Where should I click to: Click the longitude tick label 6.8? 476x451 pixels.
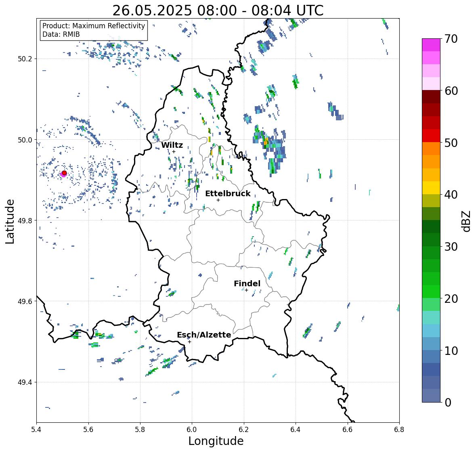[399, 429]
